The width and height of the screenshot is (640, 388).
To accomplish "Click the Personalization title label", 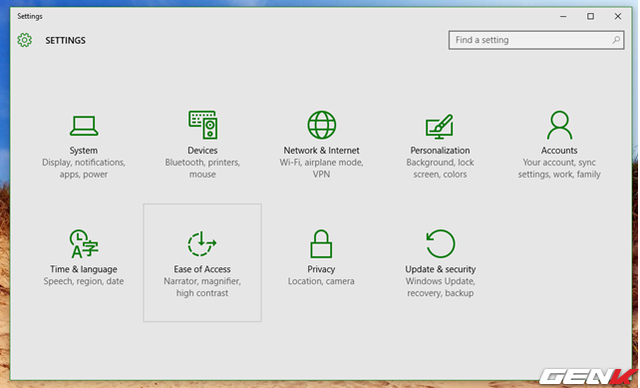I will 440,151.
